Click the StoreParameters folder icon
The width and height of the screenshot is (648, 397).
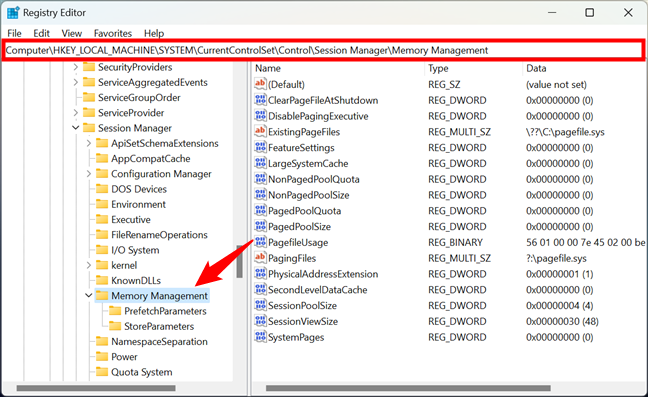(x=115, y=326)
